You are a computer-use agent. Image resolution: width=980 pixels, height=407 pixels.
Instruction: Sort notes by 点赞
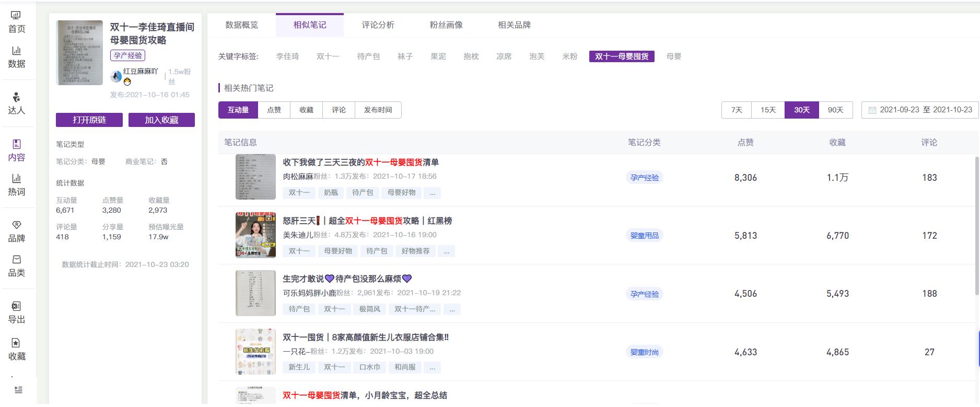click(x=274, y=110)
